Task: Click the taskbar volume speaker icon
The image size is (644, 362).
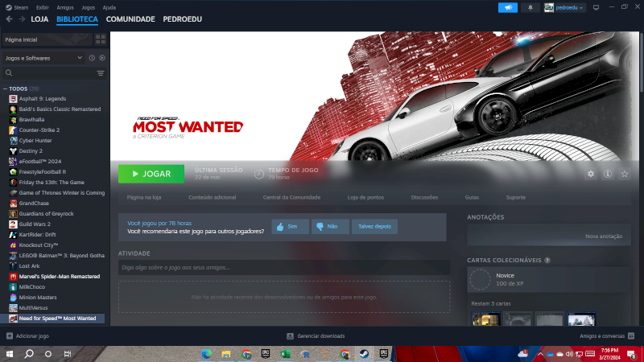Action: click(x=569, y=354)
